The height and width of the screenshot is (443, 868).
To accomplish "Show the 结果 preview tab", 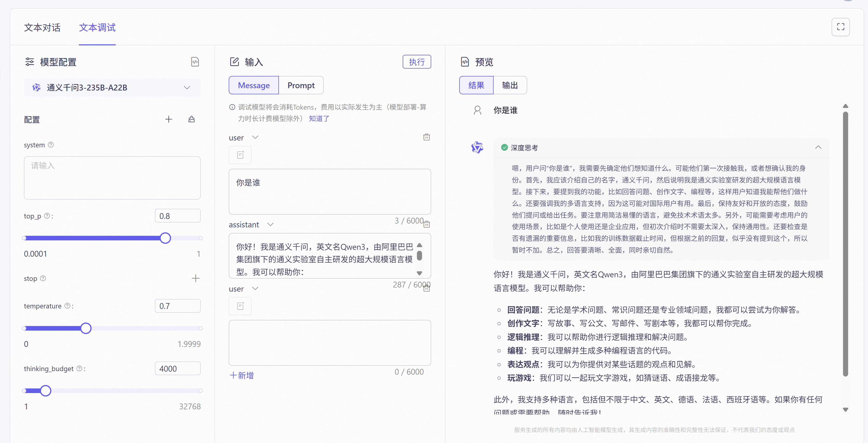I will coord(476,85).
